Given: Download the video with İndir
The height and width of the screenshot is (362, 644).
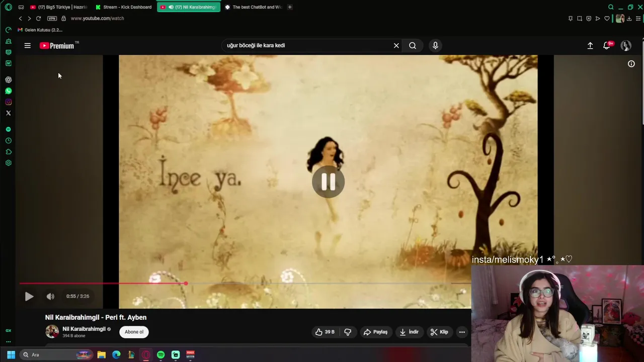Looking at the screenshot, I should [409, 332].
